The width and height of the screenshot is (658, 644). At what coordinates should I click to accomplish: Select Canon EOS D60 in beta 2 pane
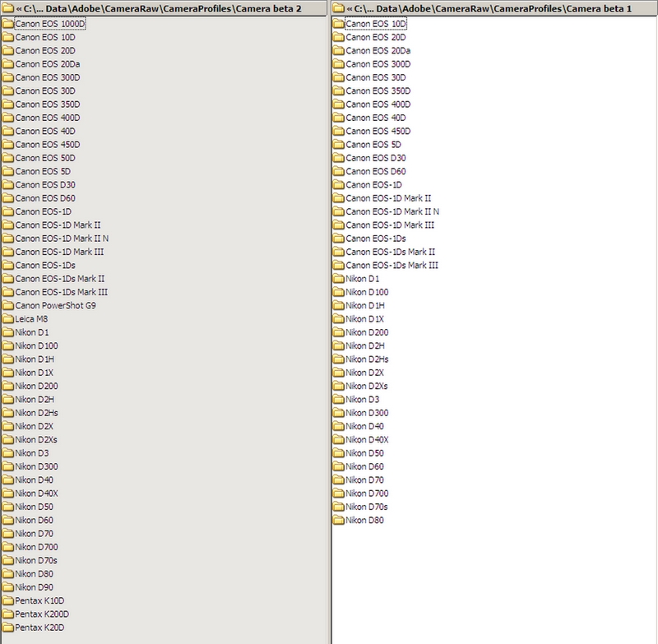click(45, 198)
